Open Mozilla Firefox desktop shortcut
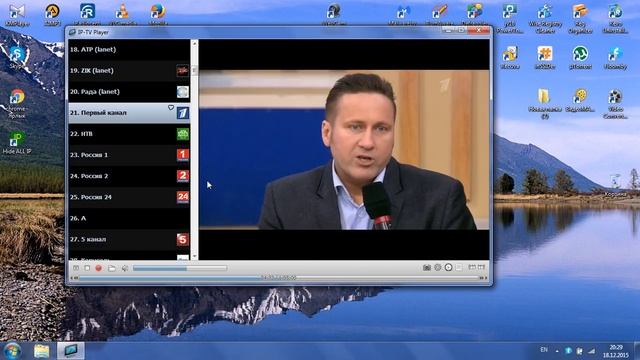Screen dimensions: 640x360 (x=158, y=14)
